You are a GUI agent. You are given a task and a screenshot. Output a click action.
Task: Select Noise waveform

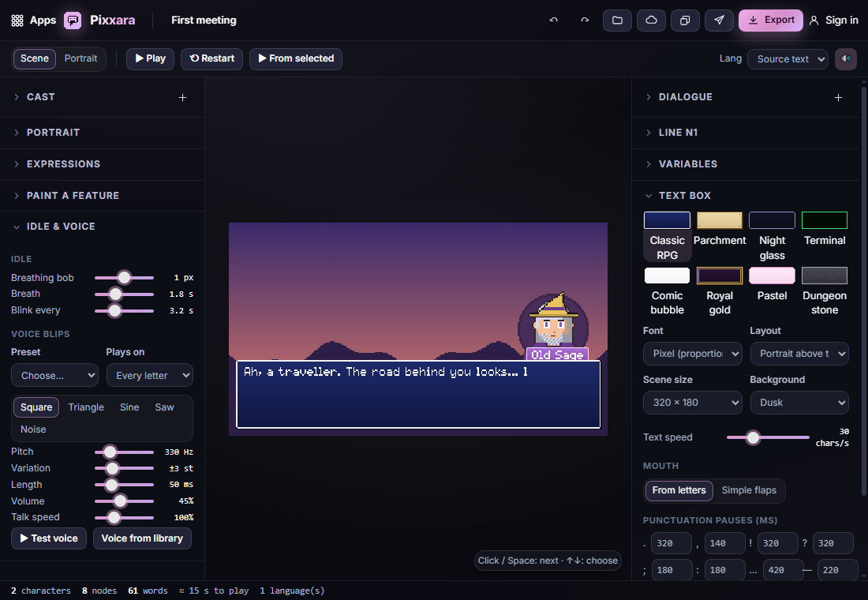[33, 429]
